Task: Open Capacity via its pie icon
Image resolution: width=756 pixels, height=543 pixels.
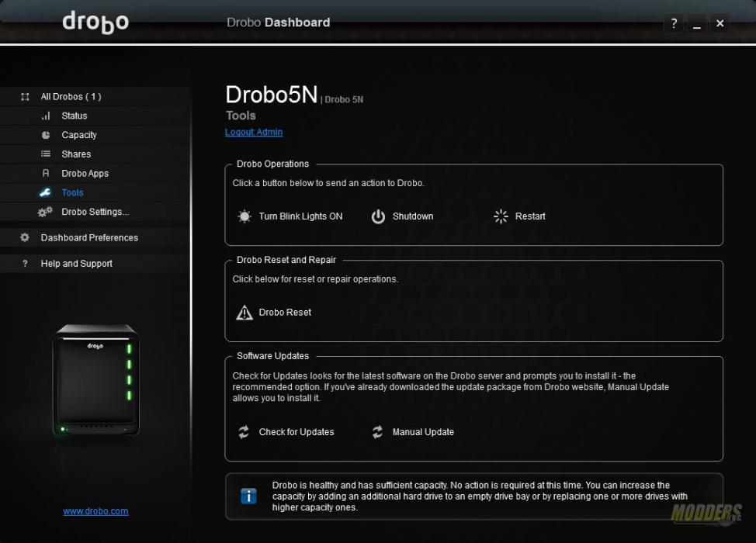Action: click(x=47, y=134)
